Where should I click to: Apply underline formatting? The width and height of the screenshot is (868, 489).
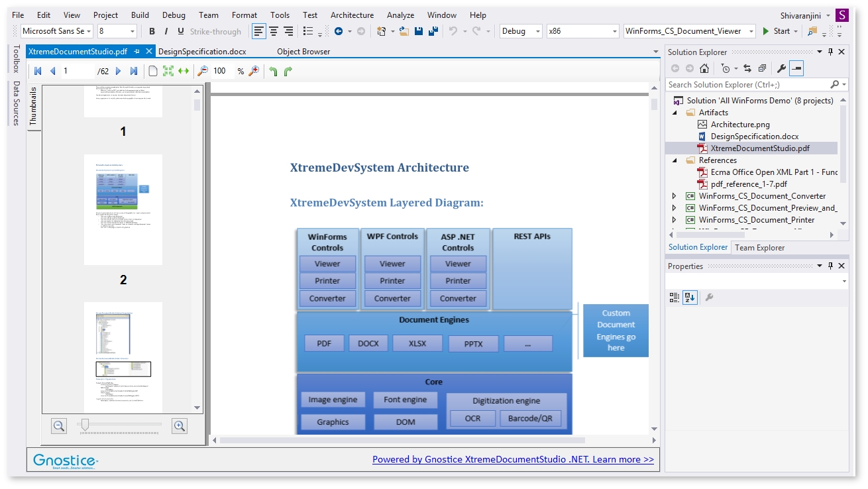[x=181, y=31]
